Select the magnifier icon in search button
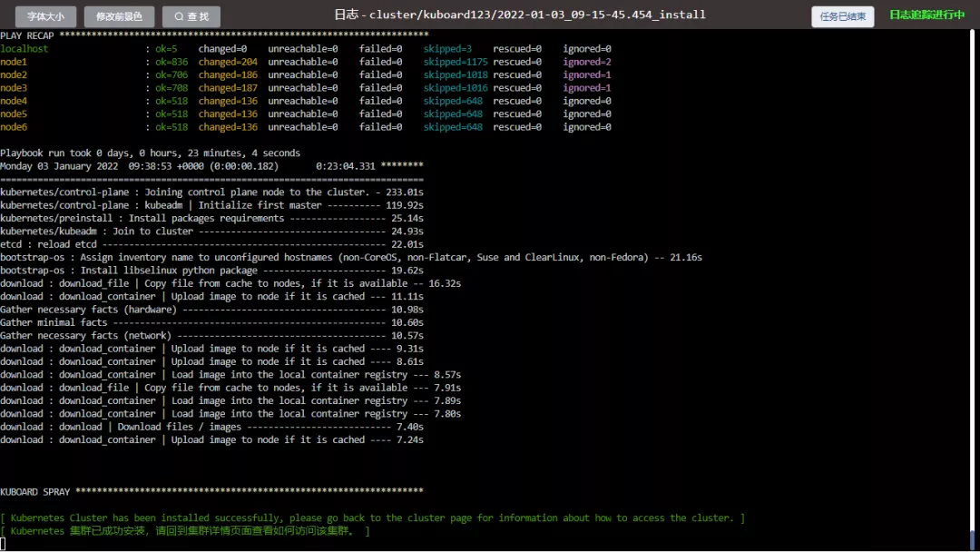Image resolution: width=980 pixels, height=552 pixels. (179, 16)
